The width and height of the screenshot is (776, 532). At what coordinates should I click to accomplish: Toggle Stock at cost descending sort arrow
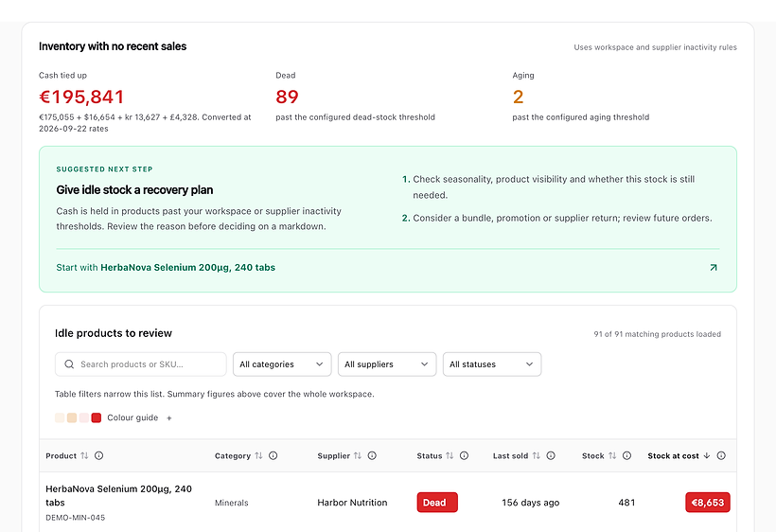click(707, 455)
